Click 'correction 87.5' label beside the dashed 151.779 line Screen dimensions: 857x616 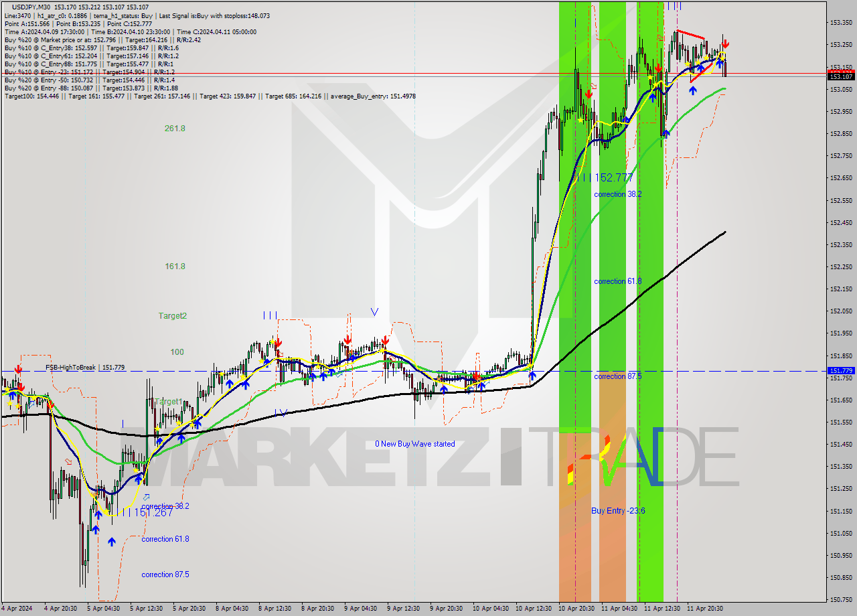point(618,376)
